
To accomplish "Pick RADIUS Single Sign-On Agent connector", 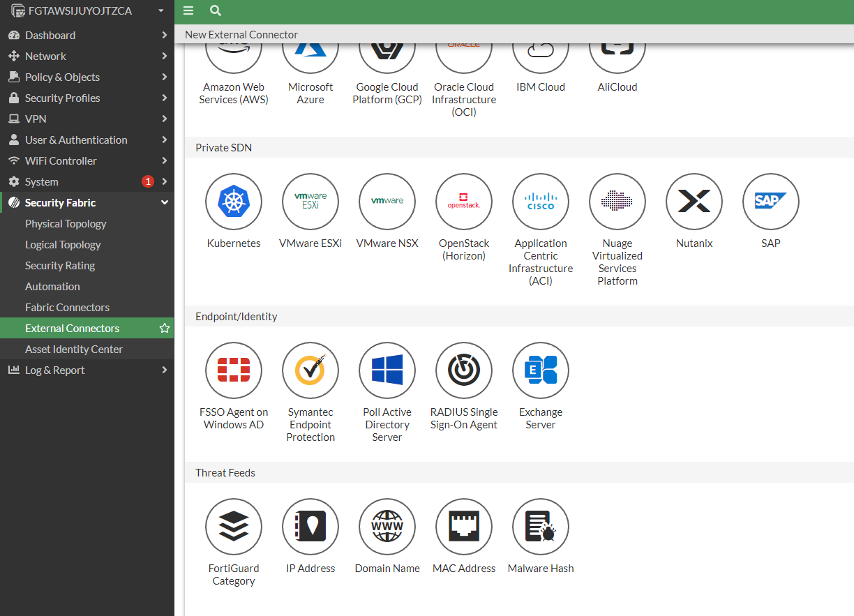I will 464,370.
